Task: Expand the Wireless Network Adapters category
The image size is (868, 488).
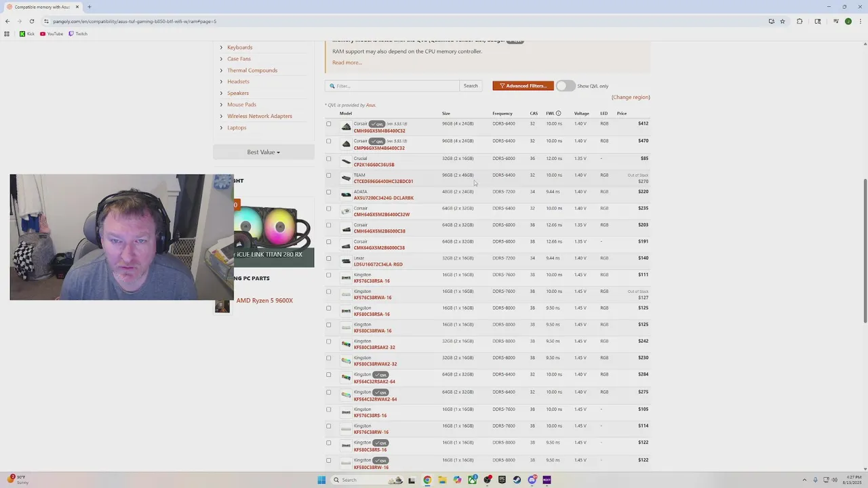Action: [260, 116]
